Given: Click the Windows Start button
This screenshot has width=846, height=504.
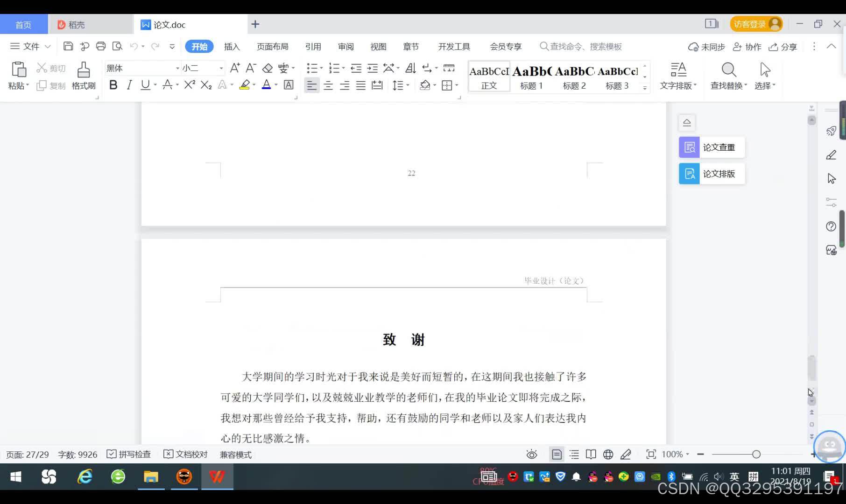Looking at the screenshot, I should 15,476.
